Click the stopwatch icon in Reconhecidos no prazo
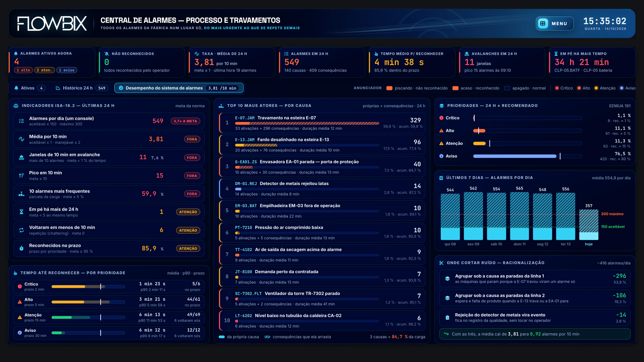The width and height of the screenshot is (644, 362). click(21, 248)
